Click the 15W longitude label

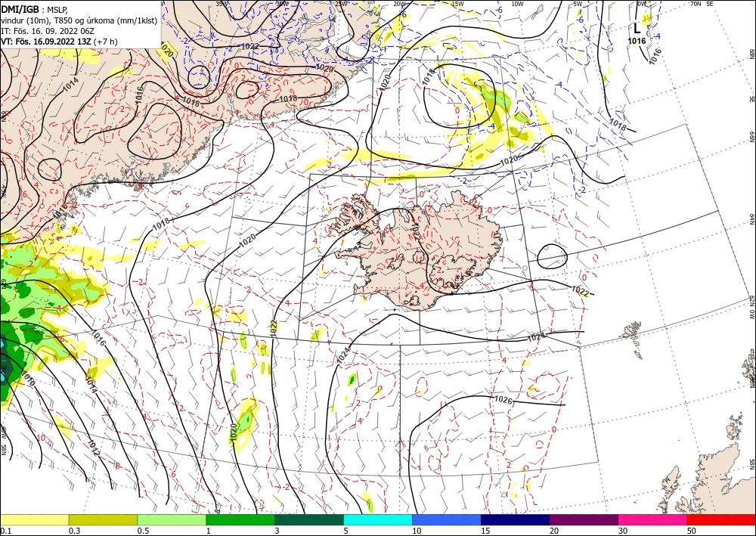457,4
